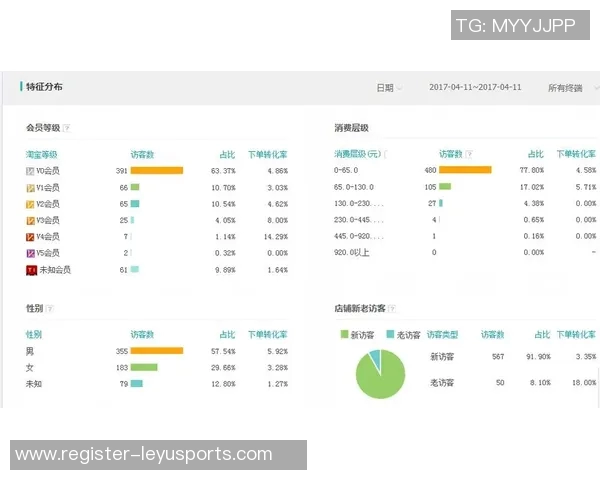
Task: Click the 14.29% conversion value
Action: (x=276, y=237)
